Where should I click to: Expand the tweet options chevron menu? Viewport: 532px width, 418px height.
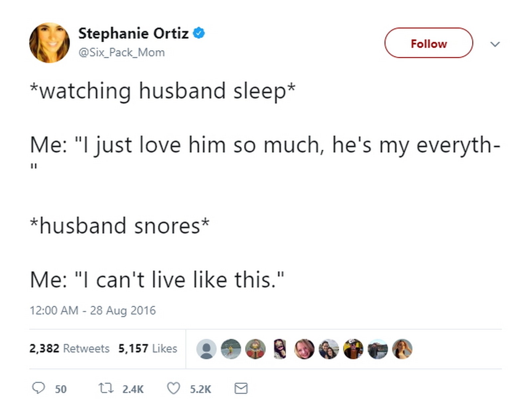(495, 44)
